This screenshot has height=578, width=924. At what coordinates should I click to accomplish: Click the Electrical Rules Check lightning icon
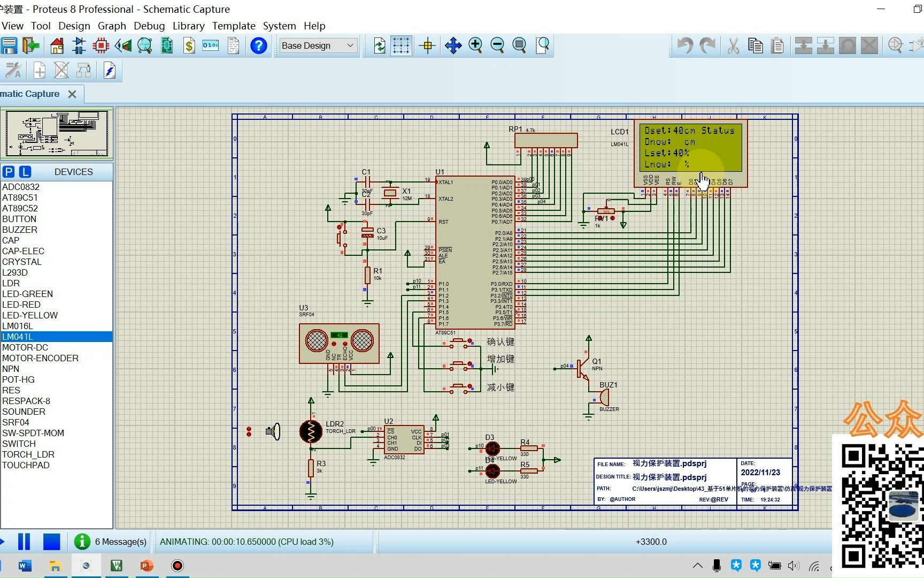110,70
